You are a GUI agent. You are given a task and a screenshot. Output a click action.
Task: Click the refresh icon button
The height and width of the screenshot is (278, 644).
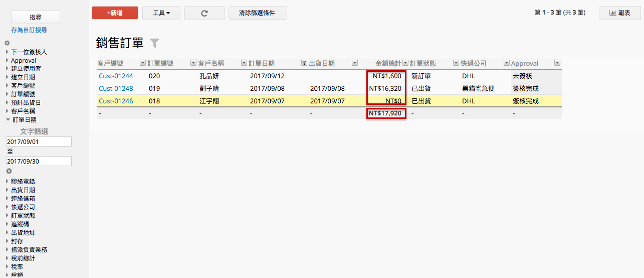tap(204, 13)
